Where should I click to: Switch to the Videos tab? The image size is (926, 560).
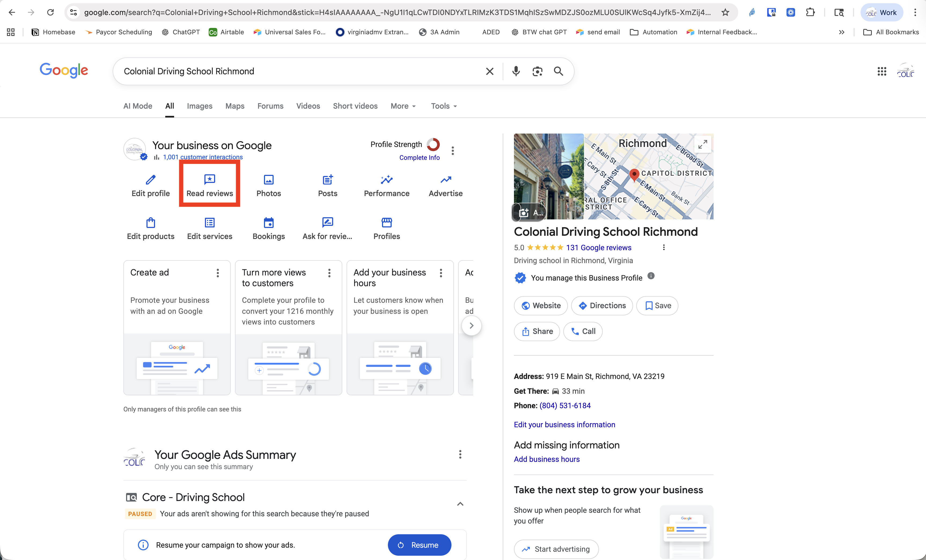(308, 106)
